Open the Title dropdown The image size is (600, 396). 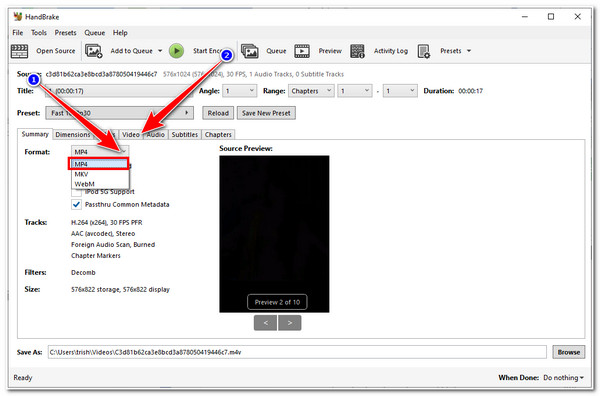click(x=119, y=91)
